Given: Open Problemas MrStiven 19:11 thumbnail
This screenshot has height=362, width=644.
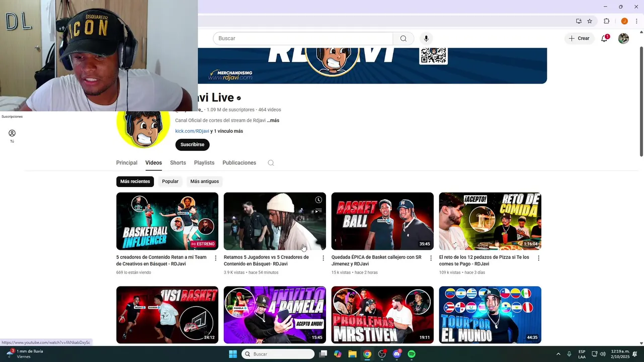Looking at the screenshot, I should pos(382,315).
